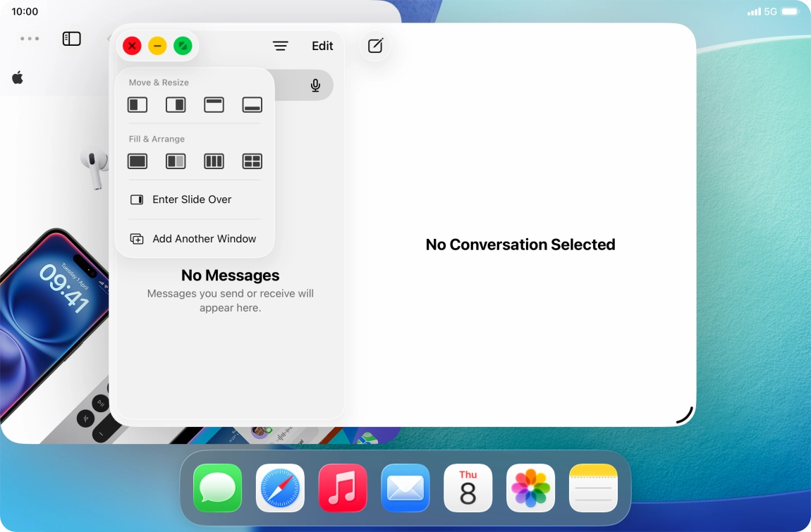Open the Photos app from the Dock
This screenshot has width=811, height=532.
point(530,488)
